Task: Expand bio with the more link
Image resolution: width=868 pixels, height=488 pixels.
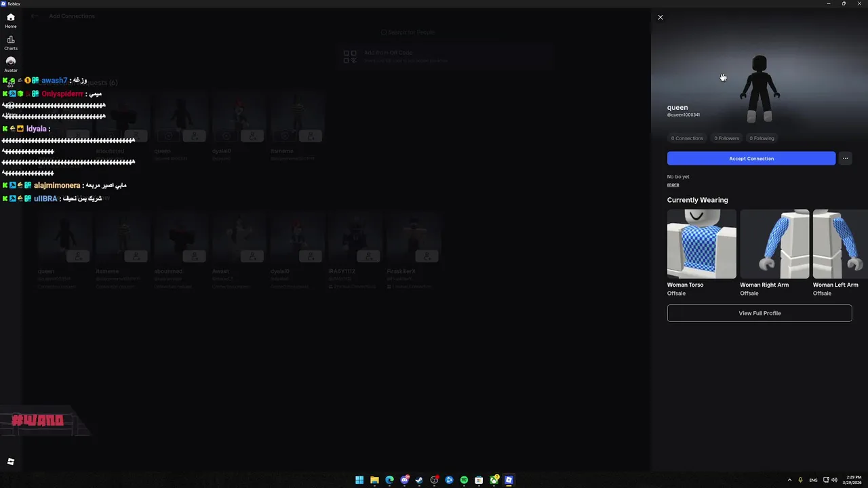Action: [x=673, y=184]
